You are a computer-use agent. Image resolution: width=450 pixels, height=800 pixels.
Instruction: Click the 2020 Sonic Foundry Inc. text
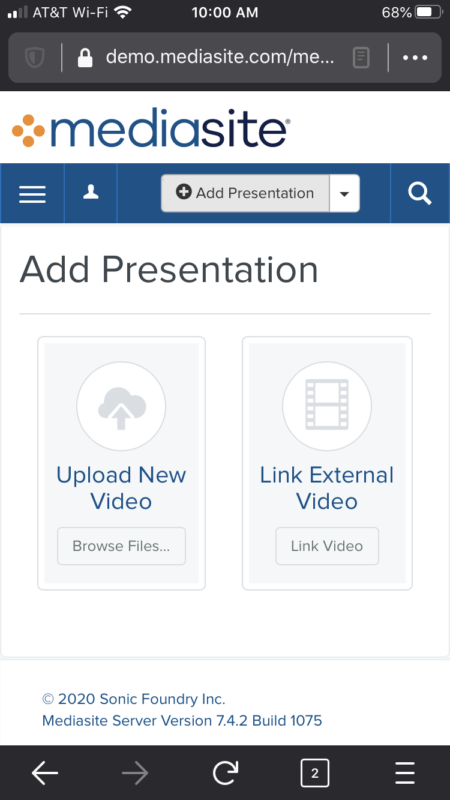coord(134,698)
